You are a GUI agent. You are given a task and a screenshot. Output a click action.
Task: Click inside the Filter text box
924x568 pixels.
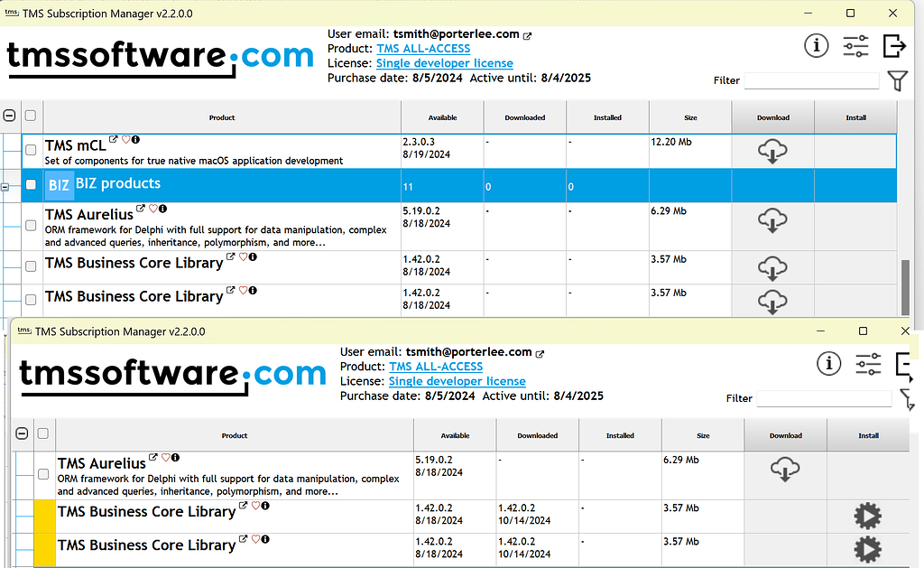810,80
